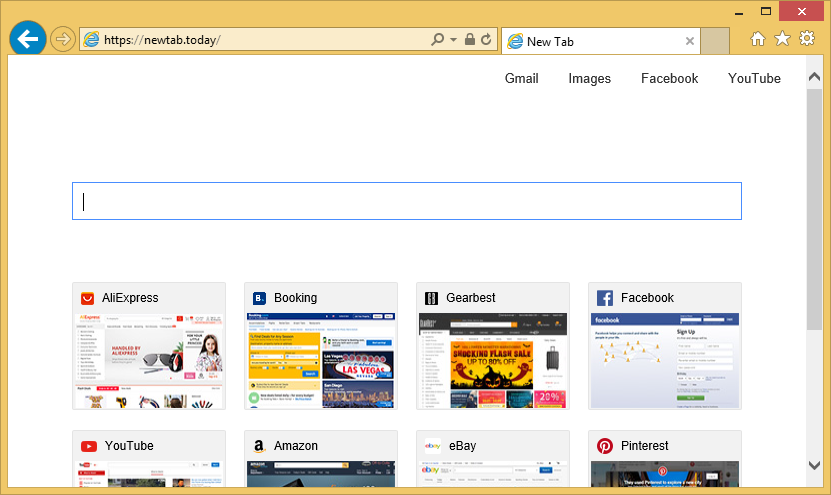The height and width of the screenshot is (495, 831).
Task: Focus the main search input box
Action: [x=406, y=201]
